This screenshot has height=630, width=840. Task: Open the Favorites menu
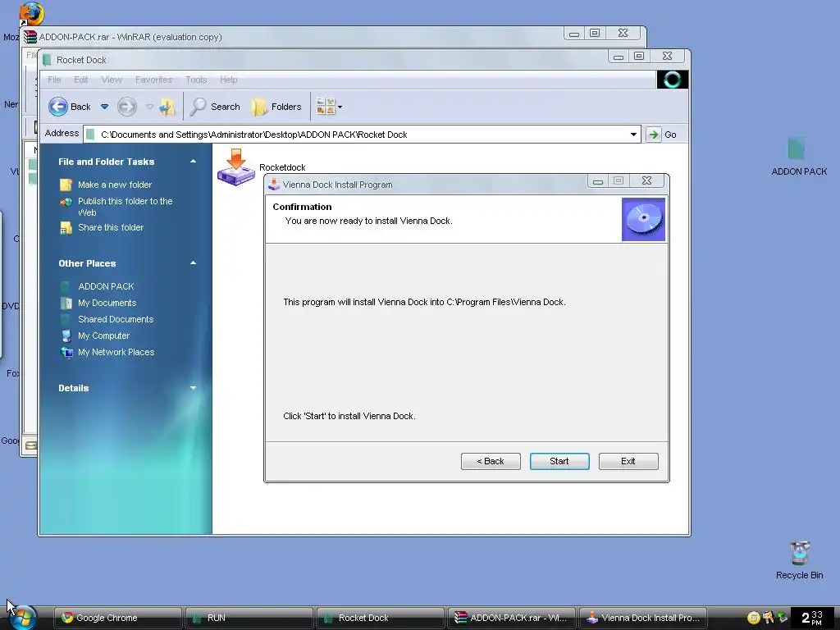point(153,80)
